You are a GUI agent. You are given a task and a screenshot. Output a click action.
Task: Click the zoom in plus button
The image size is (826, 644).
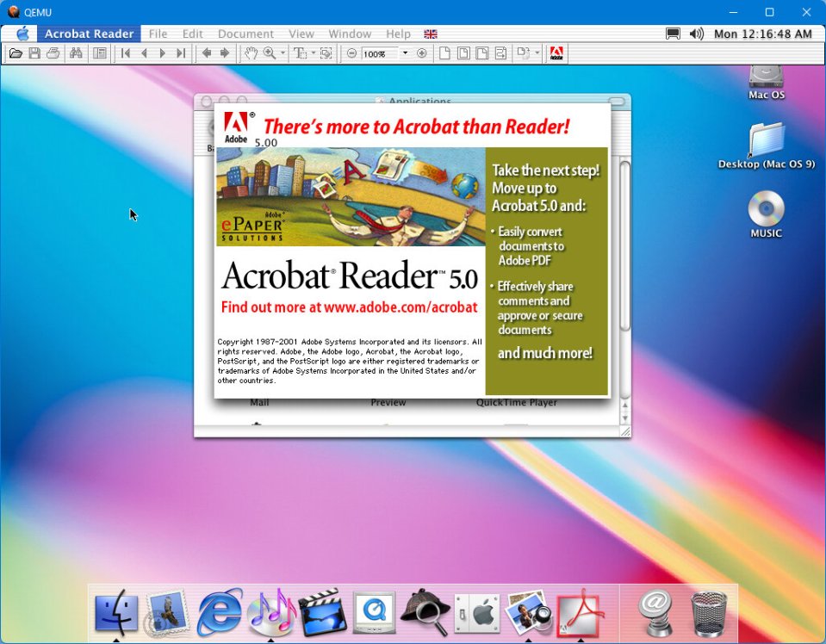point(421,53)
